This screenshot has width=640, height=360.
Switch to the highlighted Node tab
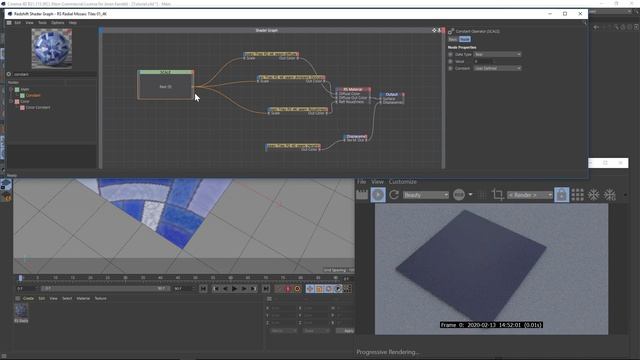[464, 39]
